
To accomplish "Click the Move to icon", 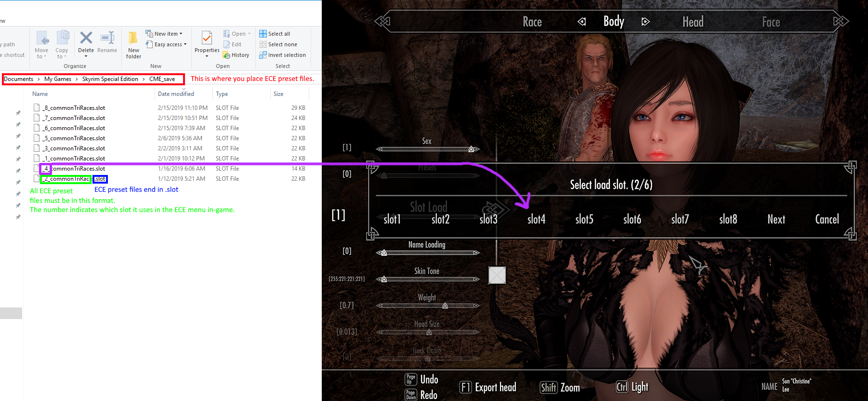I will (x=42, y=38).
